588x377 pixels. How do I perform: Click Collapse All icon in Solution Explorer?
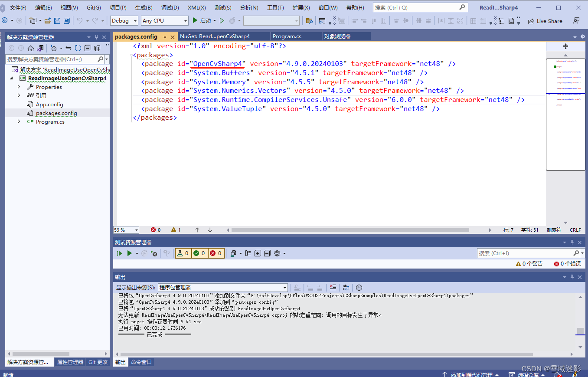[x=88, y=48]
